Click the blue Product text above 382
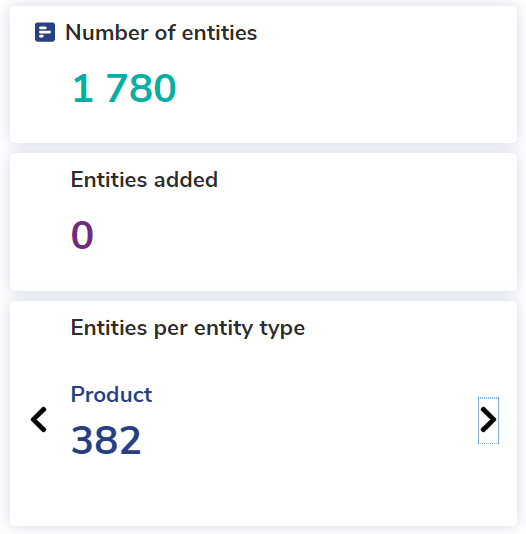Screen dimensions: 526x534 pos(111,394)
